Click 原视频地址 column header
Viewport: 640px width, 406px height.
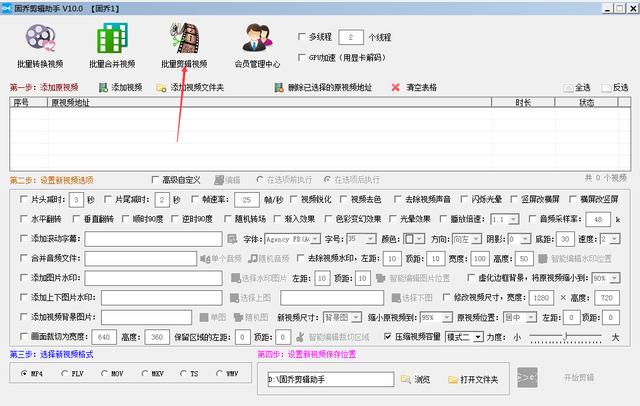click(x=269, y=102)
